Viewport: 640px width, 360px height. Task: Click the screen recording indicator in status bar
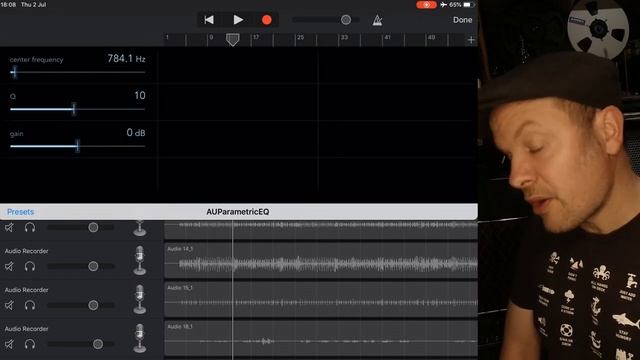click(x=426, y=5)
